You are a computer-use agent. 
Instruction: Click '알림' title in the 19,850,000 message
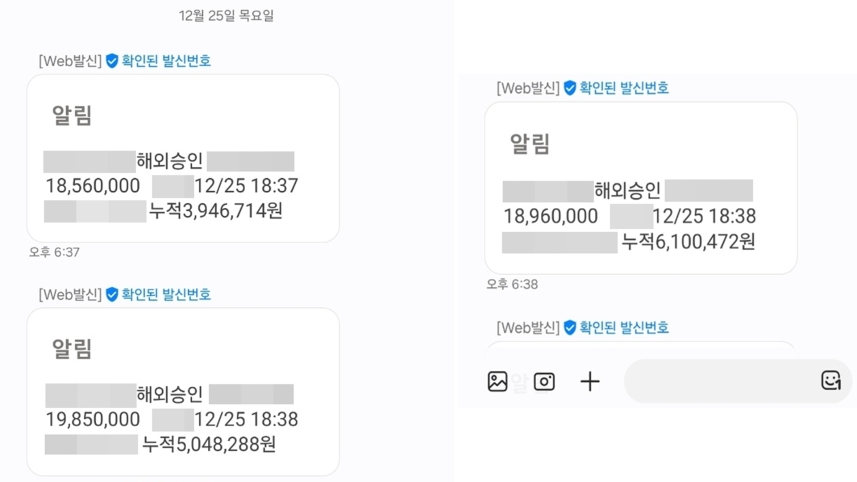(x=72, y=349)
